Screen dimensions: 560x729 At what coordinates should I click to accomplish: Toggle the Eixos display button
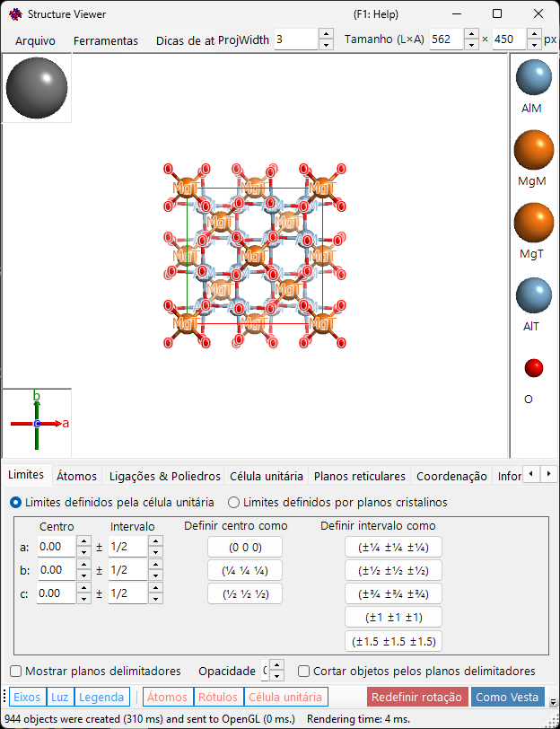tap(28, 697)
